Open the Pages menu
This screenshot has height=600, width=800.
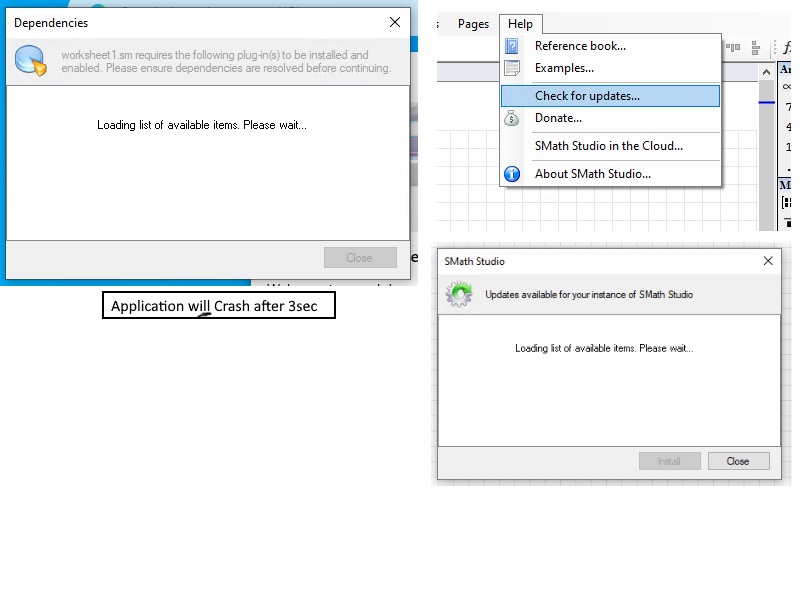473,24
